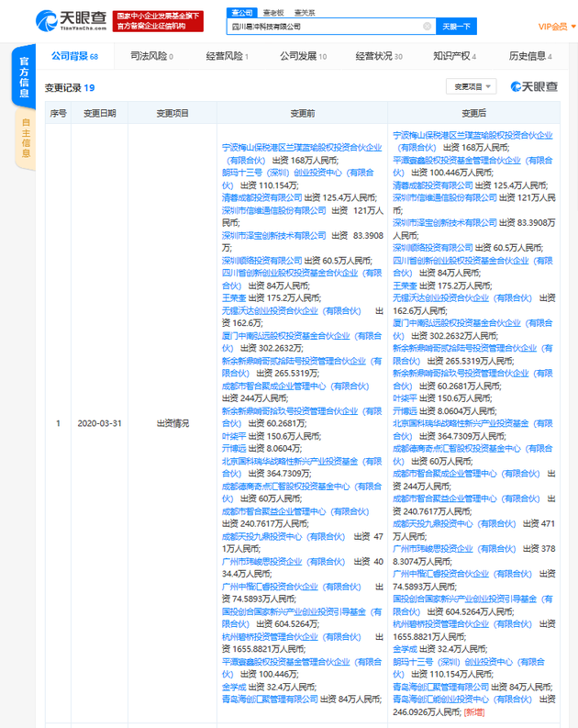Open 广州中楷汇睿投资合伙企业 link in 变更后 column

coord(462,574)
